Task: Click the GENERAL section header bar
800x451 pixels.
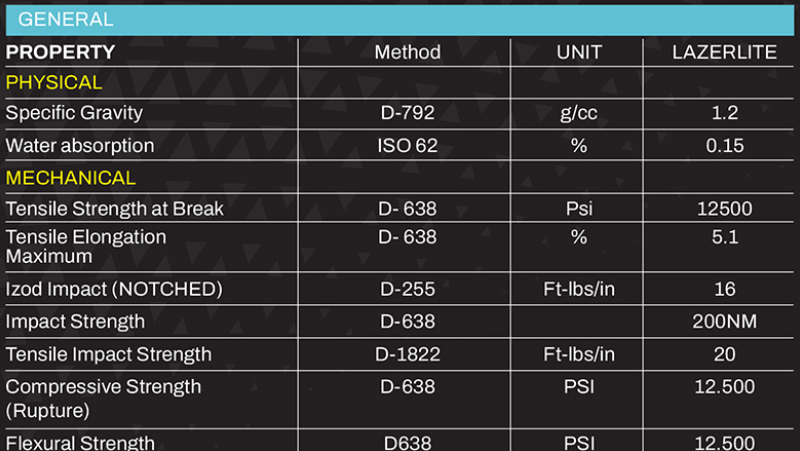Action: 400,19
